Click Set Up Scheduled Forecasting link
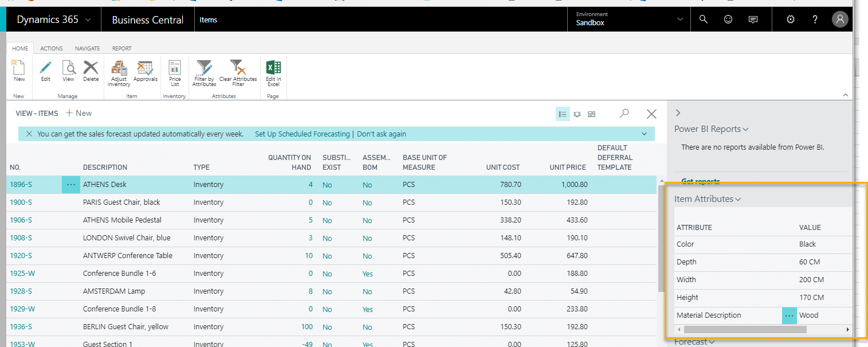 coord(302,134)
